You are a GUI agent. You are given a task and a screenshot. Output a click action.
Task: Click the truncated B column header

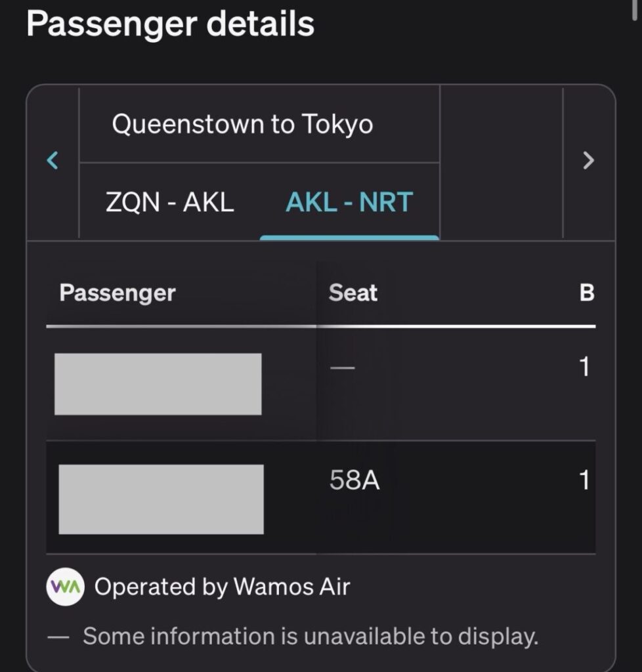(x=587, y=293)
